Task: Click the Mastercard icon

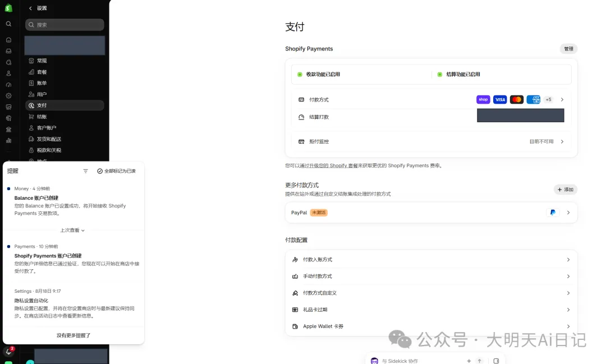Action: click(x=517, y=100)
